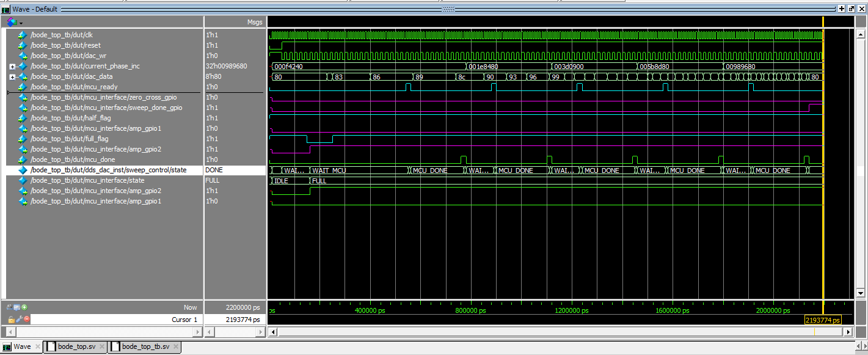Screen dimensions: 868x355
Task: Open Cursor 1 properties wrench icon
Action: 19,320
